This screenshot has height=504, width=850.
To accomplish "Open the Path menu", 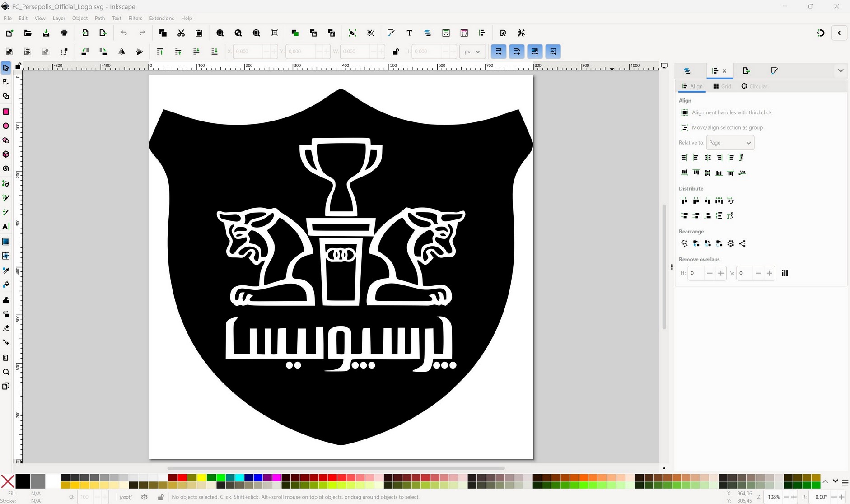I will pyautogui.click(x=100, y=18).
